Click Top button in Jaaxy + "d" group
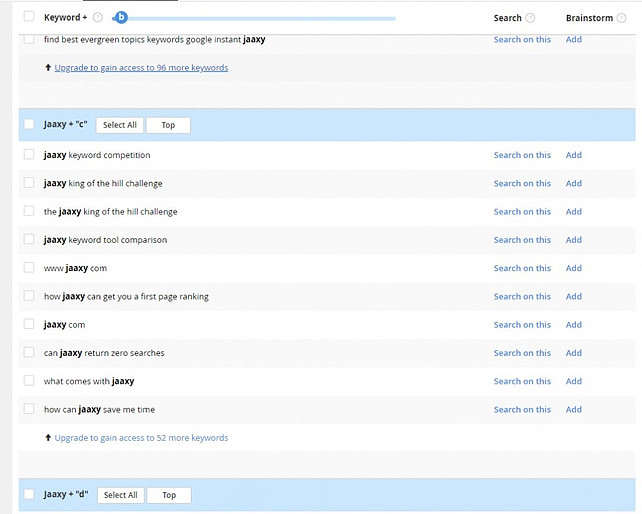The width and height of the screenshot is (642, 514). pyautogui.click(x=169, y=495)
